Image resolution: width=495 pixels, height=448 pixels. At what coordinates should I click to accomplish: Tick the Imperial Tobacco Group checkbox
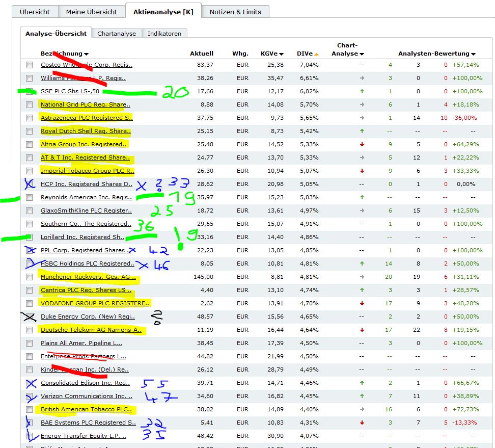click(x=30, y=171)
